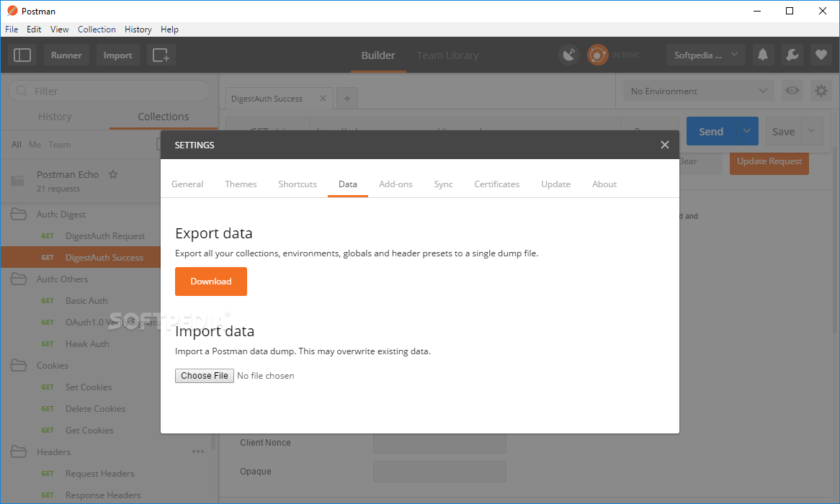The height and width of the screenshot is (504, 840).
Task: Open the notifications bell
Action: (763, 55)
